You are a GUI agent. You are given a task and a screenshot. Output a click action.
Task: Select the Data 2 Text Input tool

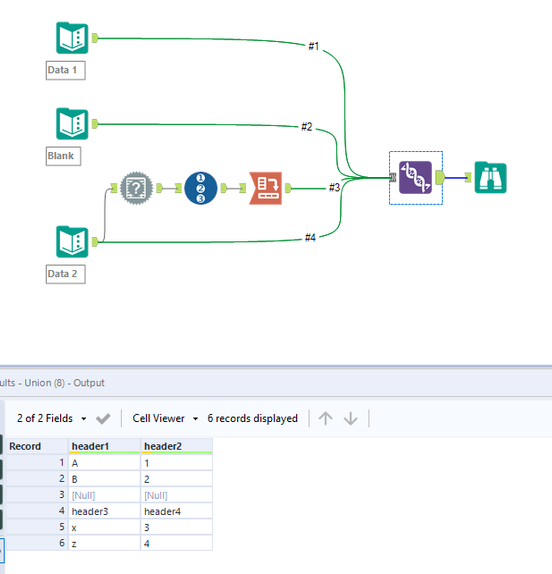(x=72, y=242)
